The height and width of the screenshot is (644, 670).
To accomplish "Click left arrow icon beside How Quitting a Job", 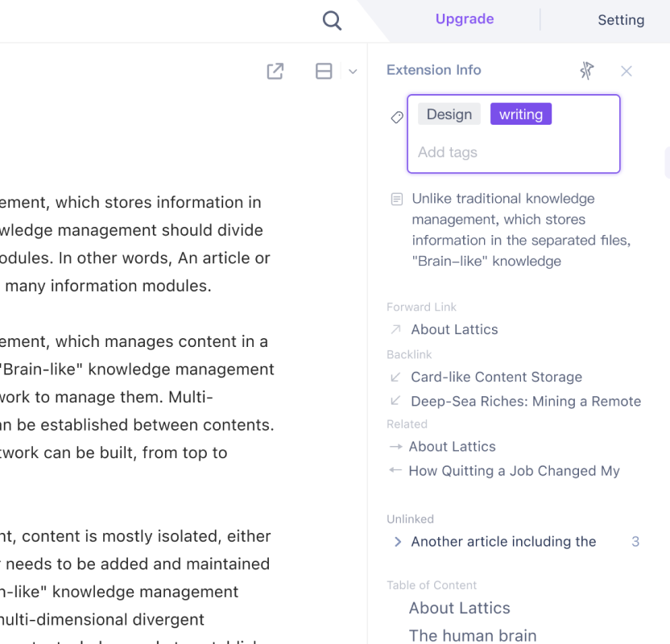I will [x=395, y=471].
